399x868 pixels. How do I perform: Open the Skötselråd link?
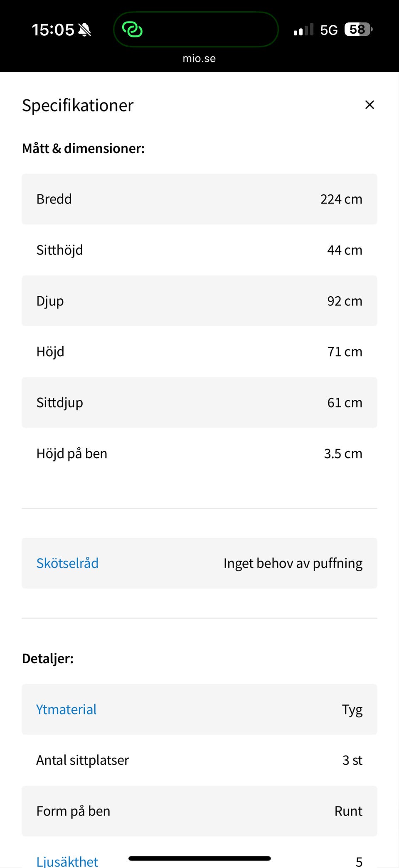click(67, 563)
